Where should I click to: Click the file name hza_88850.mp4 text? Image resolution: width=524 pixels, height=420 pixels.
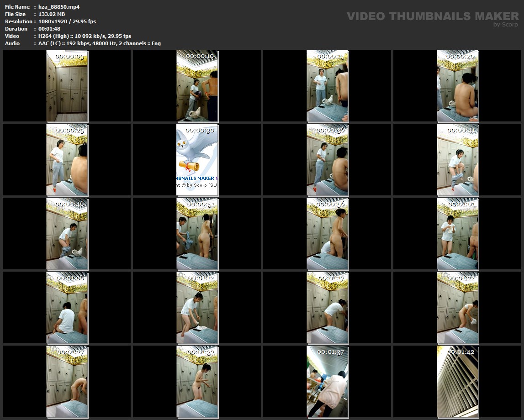tap(59, 7)
